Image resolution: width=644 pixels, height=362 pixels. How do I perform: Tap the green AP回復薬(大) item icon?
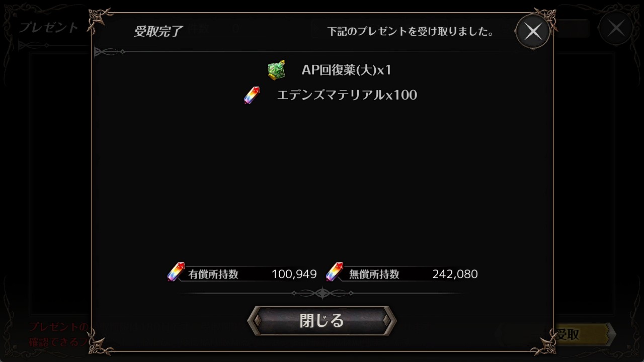pos(277,69)
